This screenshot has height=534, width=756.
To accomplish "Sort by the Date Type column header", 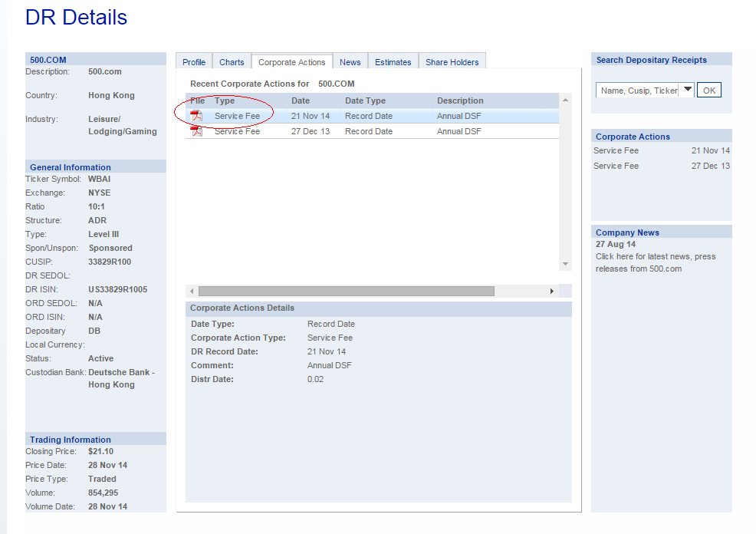I will tap(365, 101).
